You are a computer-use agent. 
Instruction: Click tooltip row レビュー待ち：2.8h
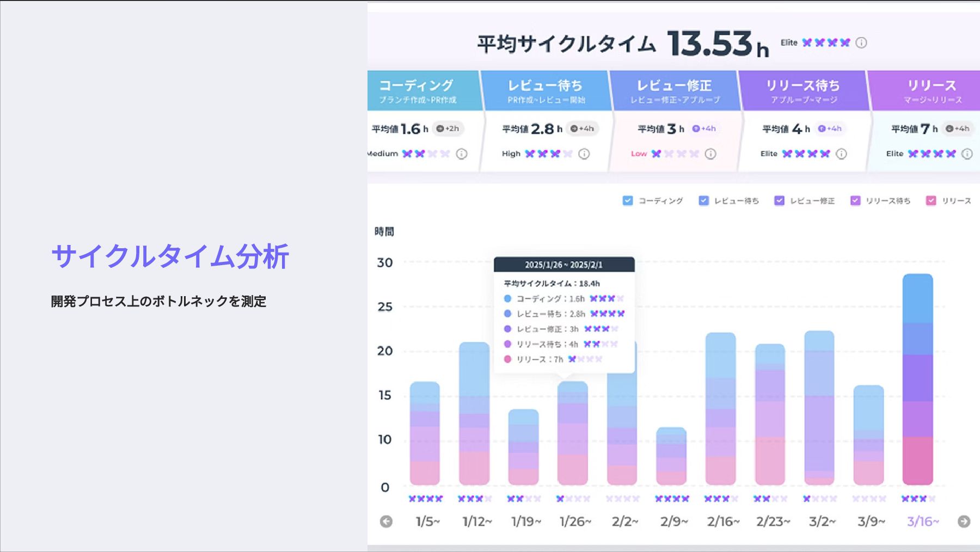(564, 314)
